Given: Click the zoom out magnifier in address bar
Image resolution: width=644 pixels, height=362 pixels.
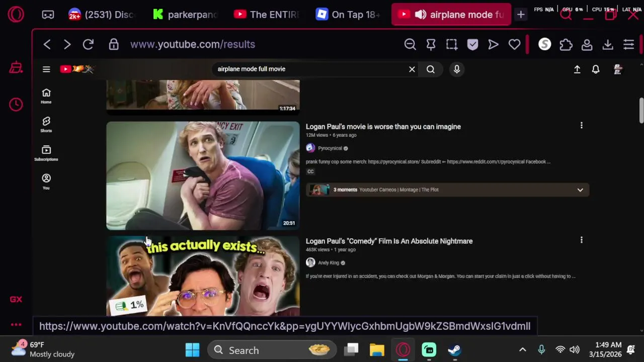Looking at the screenshot, I should point(410,44).
